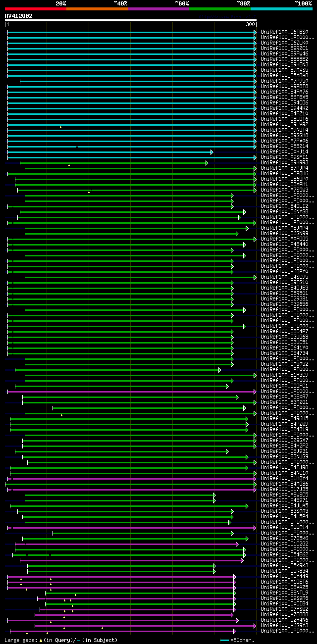This screenshot has width=317, height=644.
Task: Select hit UniRef100_P39656
Action: [284, 304]
